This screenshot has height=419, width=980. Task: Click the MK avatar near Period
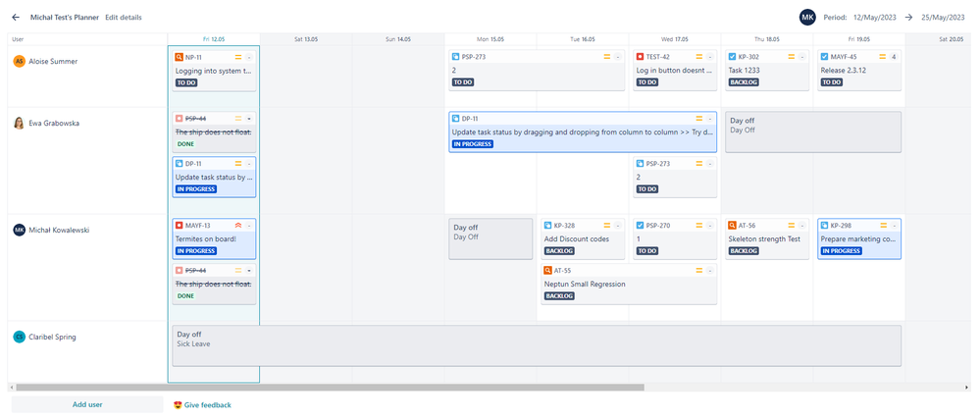point(807,18)
